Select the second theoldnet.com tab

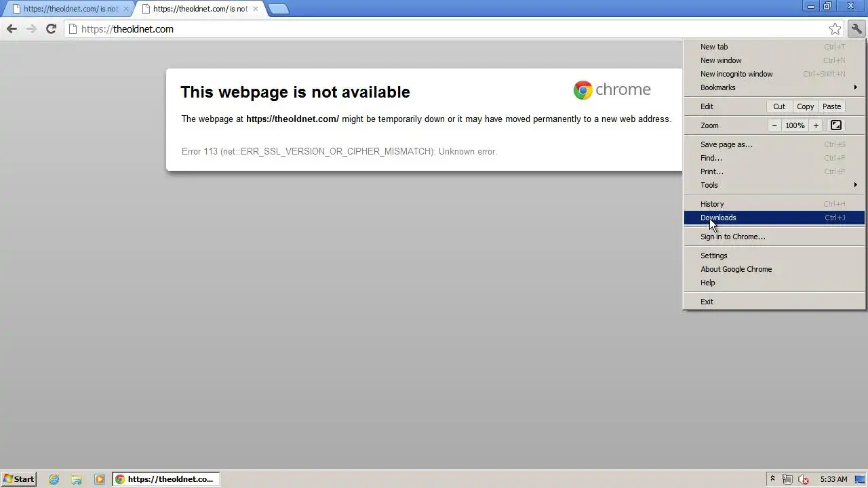[195, 9]
